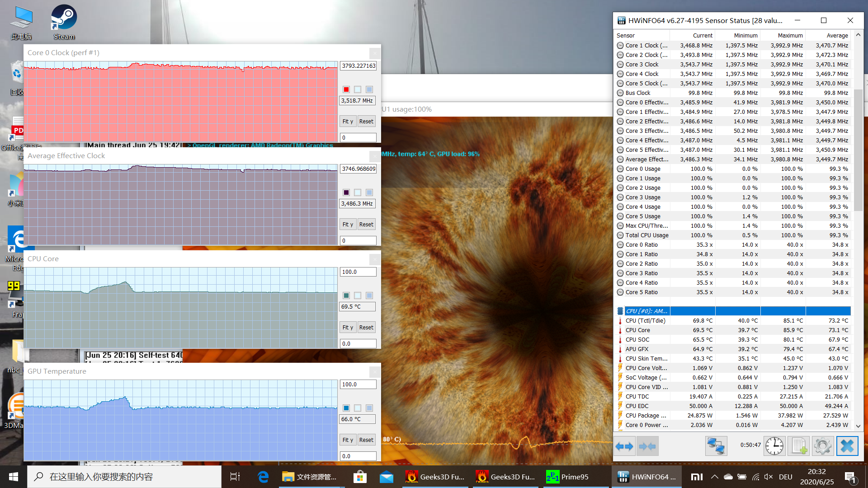
Task: Open the remote network monitors icon
Action: pyautogui.click(x=716, y=446)
